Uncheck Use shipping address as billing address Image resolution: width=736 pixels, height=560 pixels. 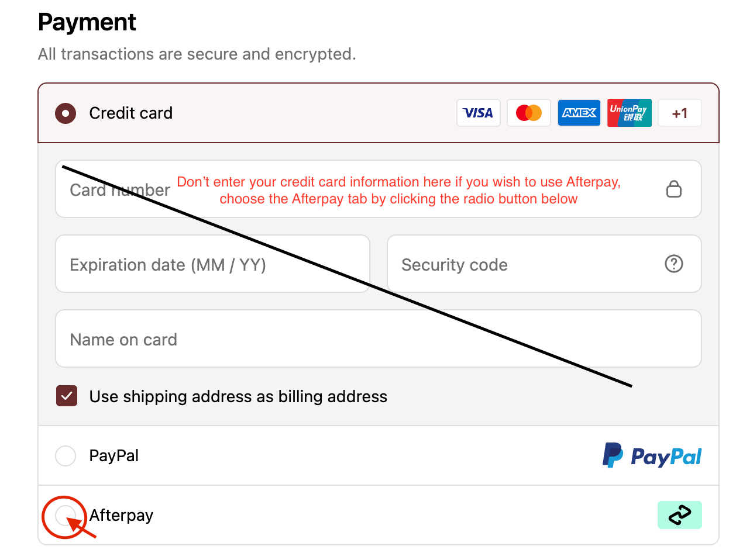coord(67,396)
